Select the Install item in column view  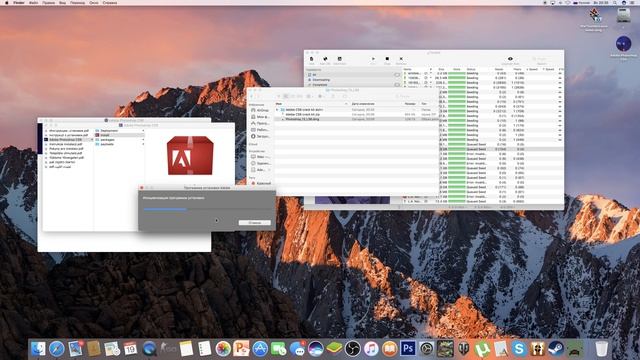pyautogui.click(x=120, y=135)
